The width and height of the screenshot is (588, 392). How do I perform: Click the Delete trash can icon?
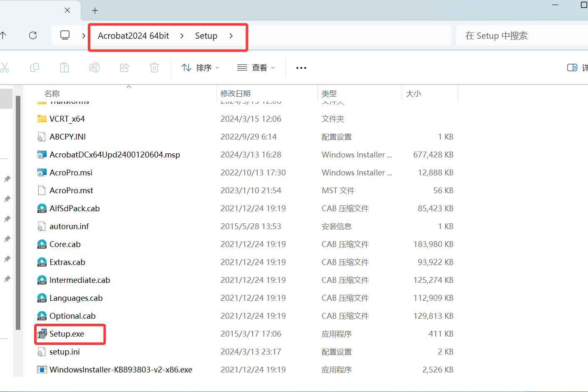tap(154, 67)
